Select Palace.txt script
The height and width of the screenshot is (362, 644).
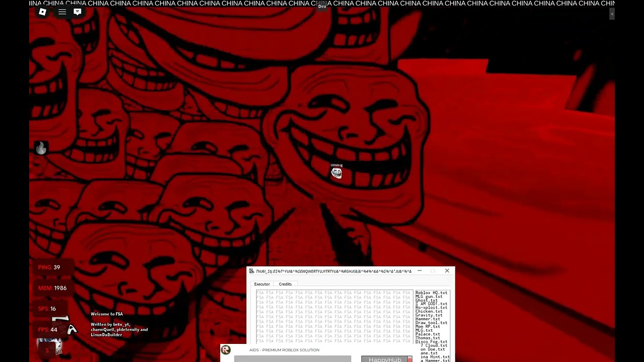[428, 334]
